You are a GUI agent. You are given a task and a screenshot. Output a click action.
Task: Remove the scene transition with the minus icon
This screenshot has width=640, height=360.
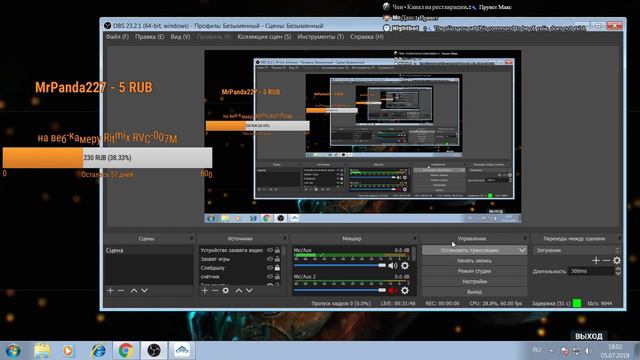pos(607,260)
